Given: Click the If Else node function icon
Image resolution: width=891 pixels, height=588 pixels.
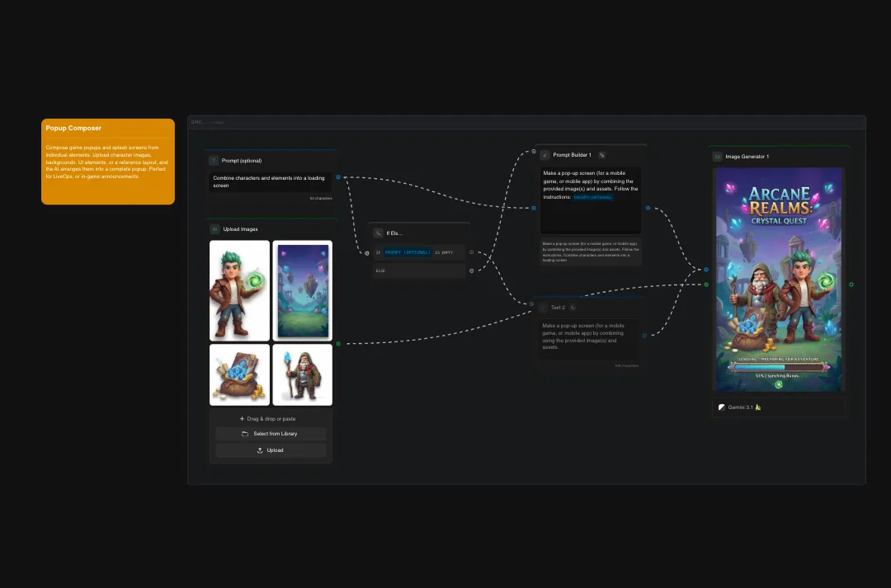Looking at the screenshot, I should point(378,233).
